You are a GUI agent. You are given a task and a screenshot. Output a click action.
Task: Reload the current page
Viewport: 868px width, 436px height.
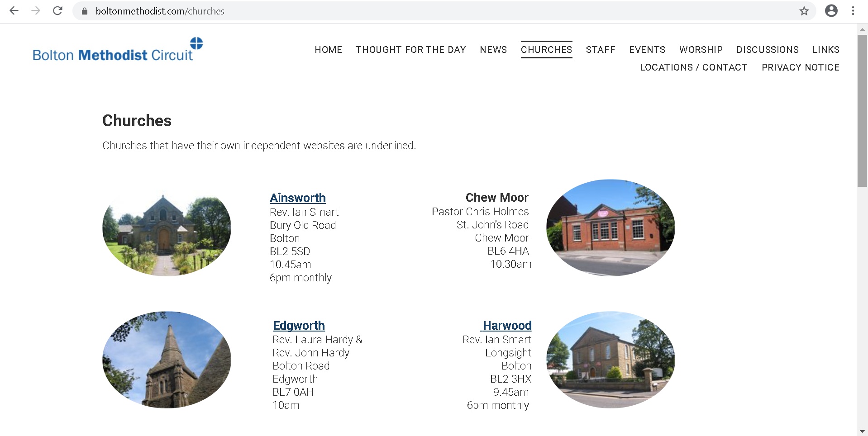(x=57, y=11)
